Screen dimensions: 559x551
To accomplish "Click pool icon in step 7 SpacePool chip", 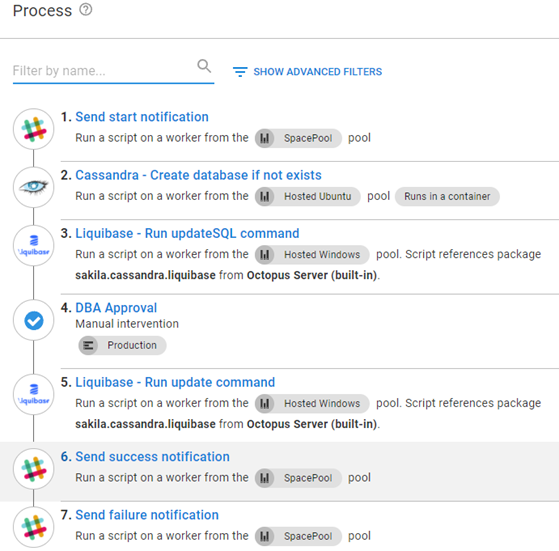I will [265, 536].
